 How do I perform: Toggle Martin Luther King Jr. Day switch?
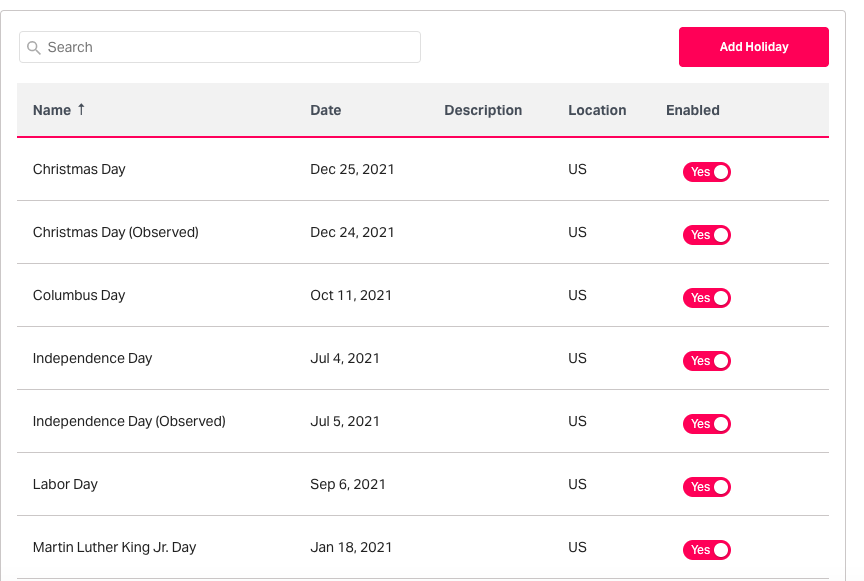[707, 550]
